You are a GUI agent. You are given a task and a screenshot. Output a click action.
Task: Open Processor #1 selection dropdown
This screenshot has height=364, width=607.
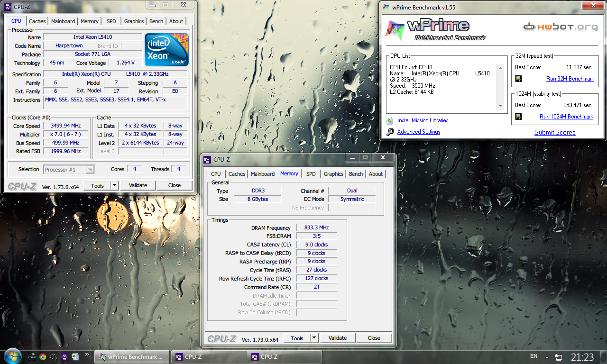click(69, 169)
